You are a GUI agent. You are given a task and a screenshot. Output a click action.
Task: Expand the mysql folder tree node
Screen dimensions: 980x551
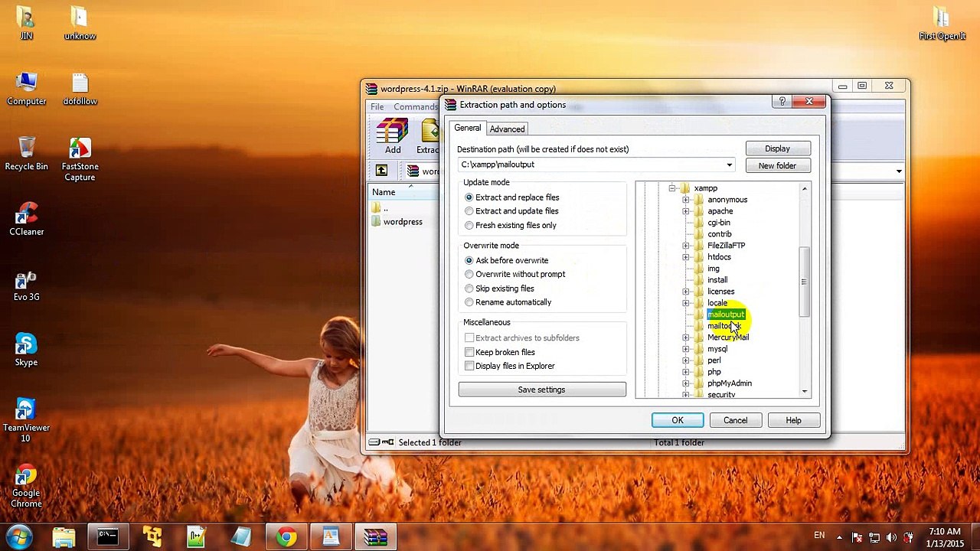click(686, 349)
